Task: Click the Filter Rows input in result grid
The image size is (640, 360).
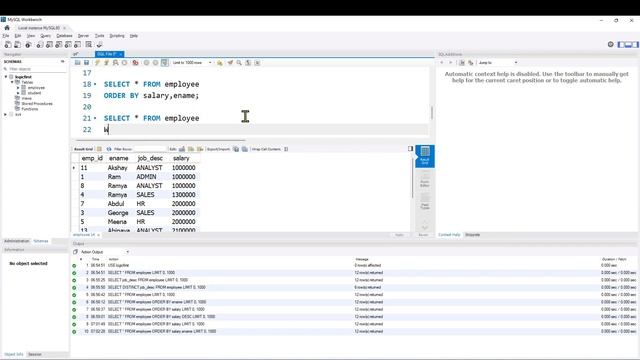Action: click(149, 149)
